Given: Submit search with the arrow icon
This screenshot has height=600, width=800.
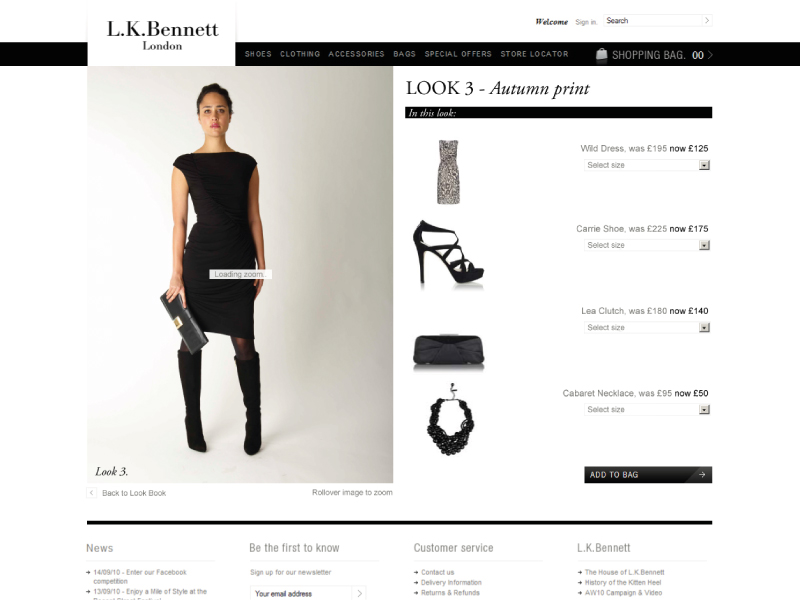Looking at the screenshot, I should [707, 20].
